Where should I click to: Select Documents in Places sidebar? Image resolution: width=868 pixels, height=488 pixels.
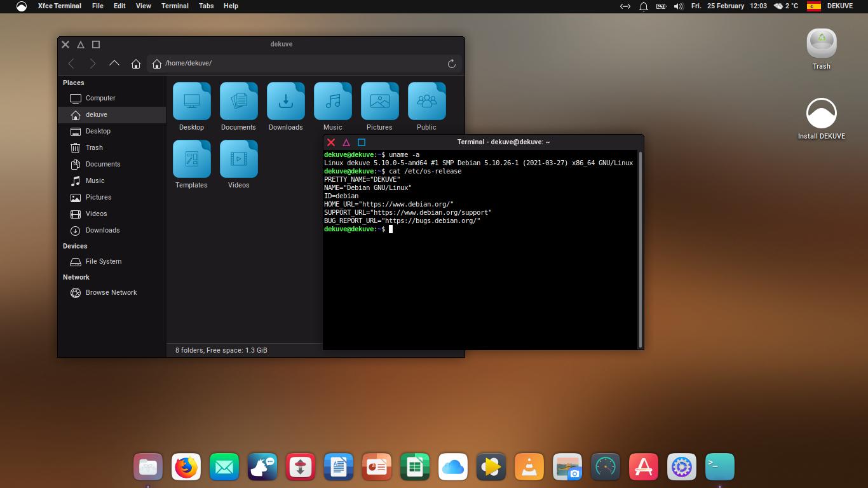[112, 164]
